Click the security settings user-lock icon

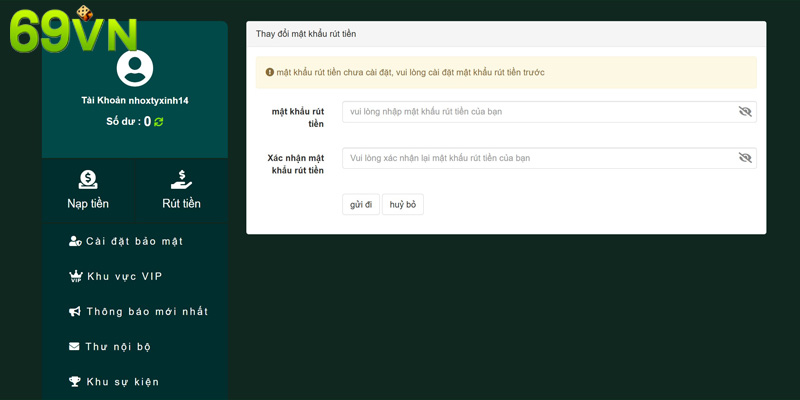(75, 241)
